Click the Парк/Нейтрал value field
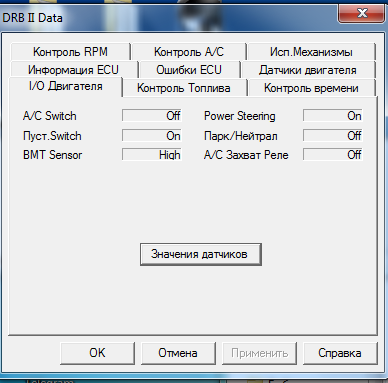Image resolution: width=388 pixels, height=383 pixels. click(333, 135)
